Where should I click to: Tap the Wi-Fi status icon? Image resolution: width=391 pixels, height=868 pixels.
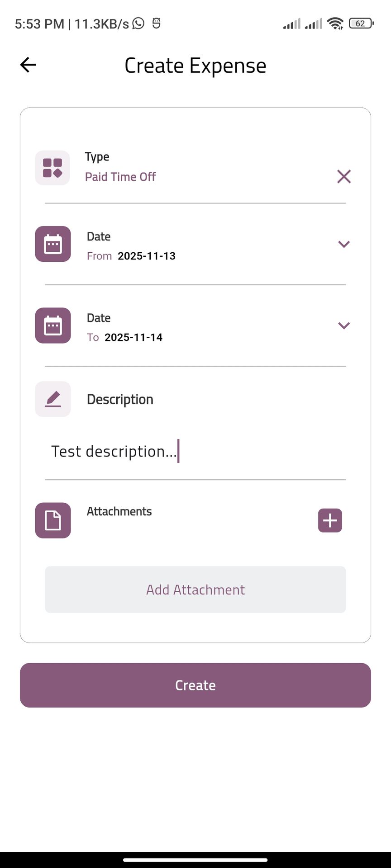335,24
